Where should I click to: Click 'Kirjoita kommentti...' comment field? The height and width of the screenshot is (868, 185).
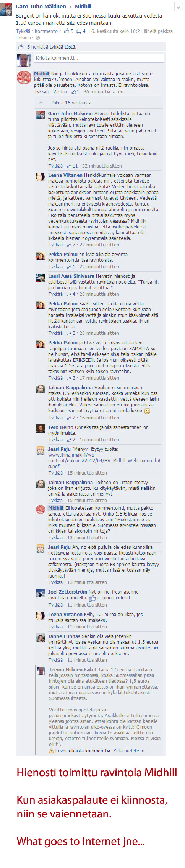pos(99,58)
